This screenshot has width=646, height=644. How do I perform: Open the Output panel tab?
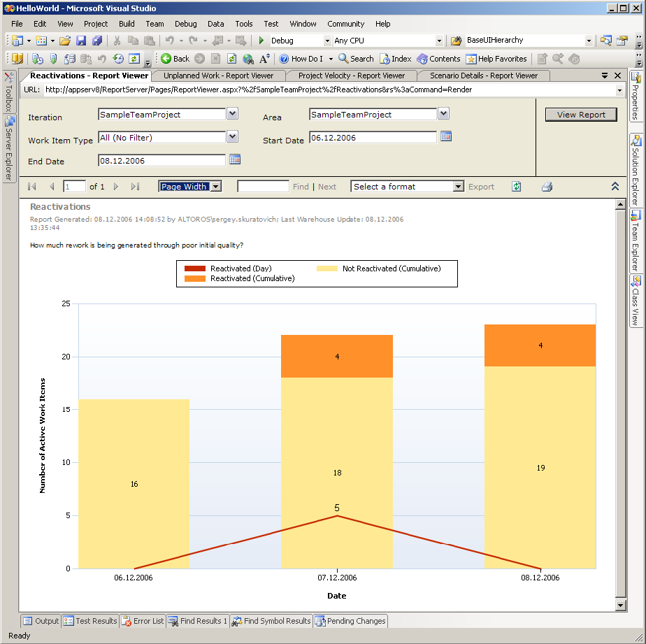[x=41, y=620]
